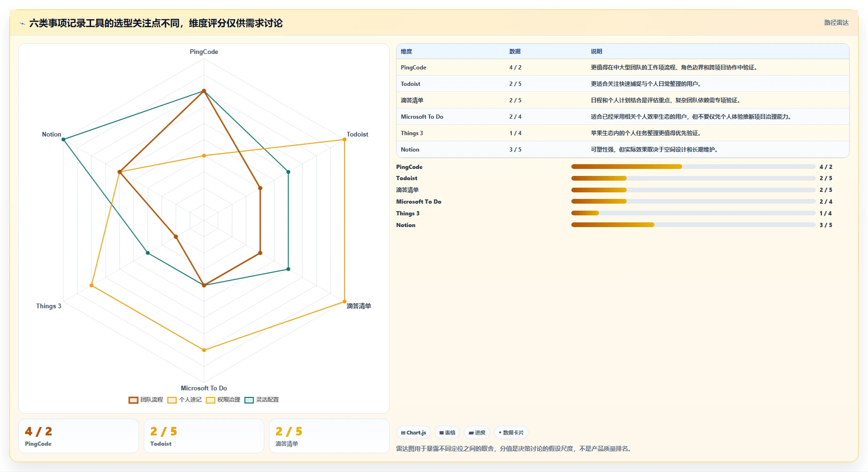Click the 1 / 4 value in the Things 3 table row
Image resolution: width=868 pixels, height=472 pixels.
pyautogui.click(x=515, y=133)
